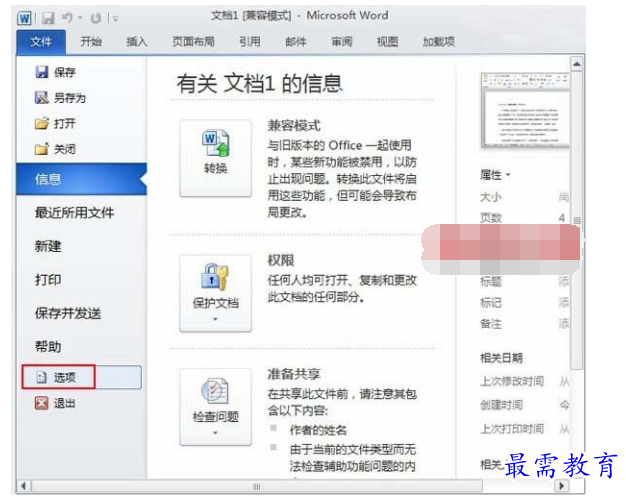Screen dimensions: 626x497
Task: Click the 标题 property field
Action: 563,282
